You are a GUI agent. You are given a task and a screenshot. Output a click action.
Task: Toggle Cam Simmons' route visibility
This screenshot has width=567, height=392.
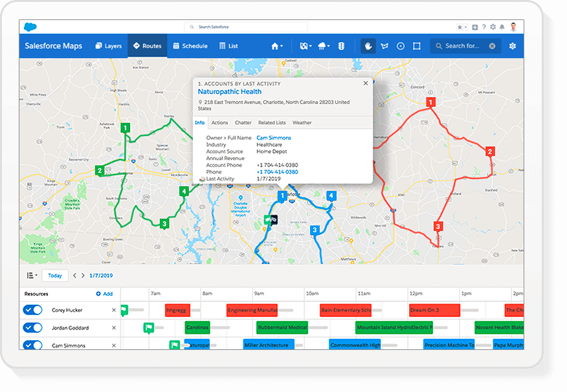[32, 345]
